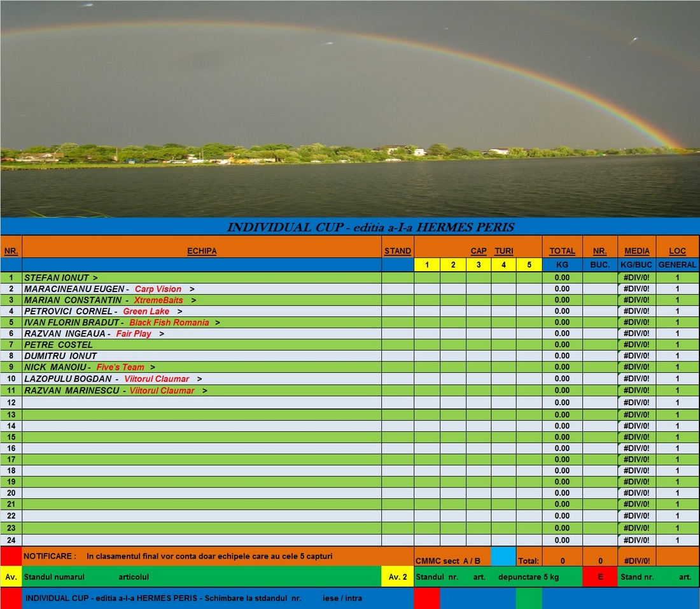The height and width of the screenshot is (609, 700).
Task: Click the #DIV/0! cell in row 1
Action: (x=637, y=277)
